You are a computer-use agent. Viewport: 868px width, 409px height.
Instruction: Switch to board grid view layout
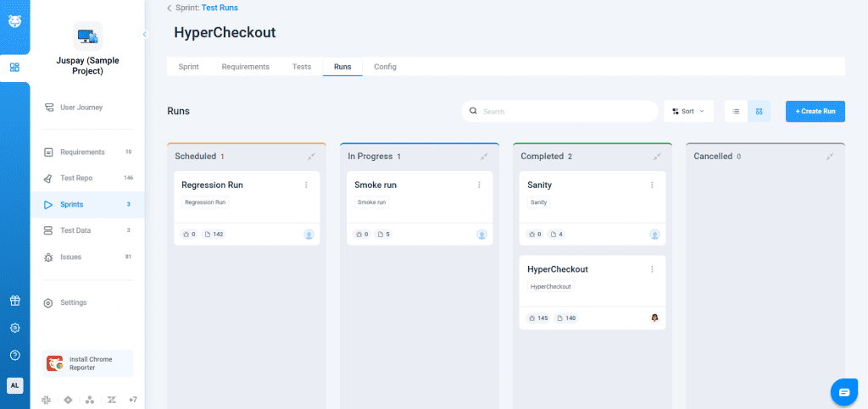click(x=759, y=111)
